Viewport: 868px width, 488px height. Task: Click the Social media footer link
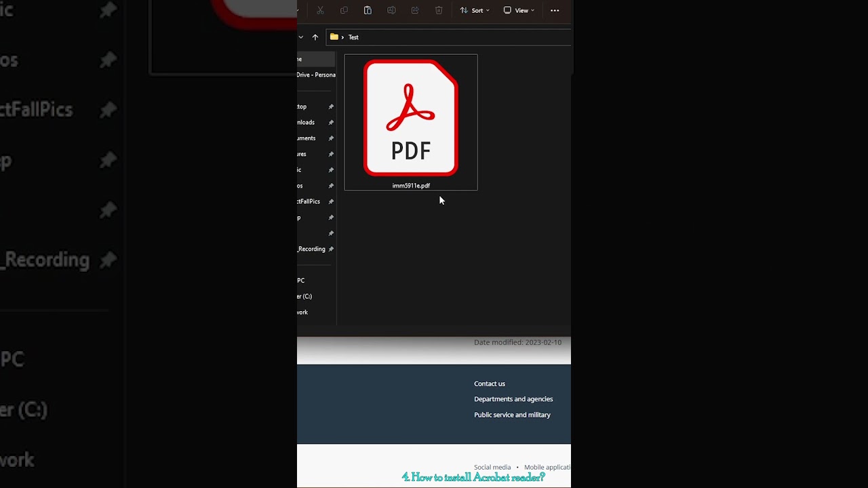point(492,467)
